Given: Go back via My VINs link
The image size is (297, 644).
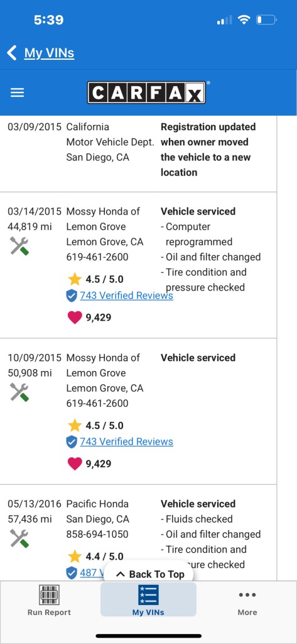Looking at the screenshot, I should (49, 53).
